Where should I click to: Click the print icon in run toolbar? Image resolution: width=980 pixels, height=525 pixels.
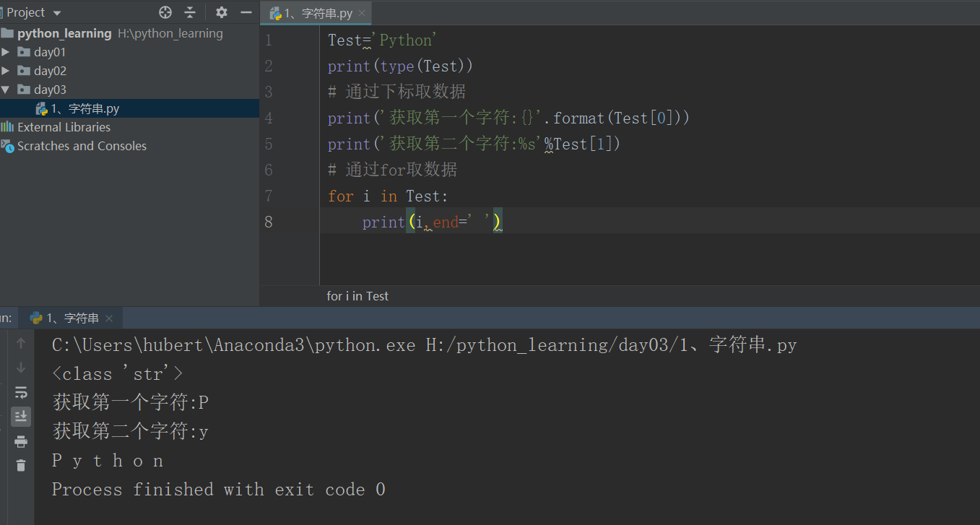pyautogui.click(x=21, y=441)
